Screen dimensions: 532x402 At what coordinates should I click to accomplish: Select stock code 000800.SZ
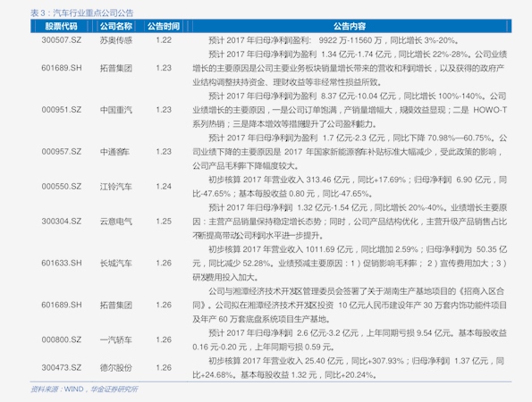click(62, 339)
